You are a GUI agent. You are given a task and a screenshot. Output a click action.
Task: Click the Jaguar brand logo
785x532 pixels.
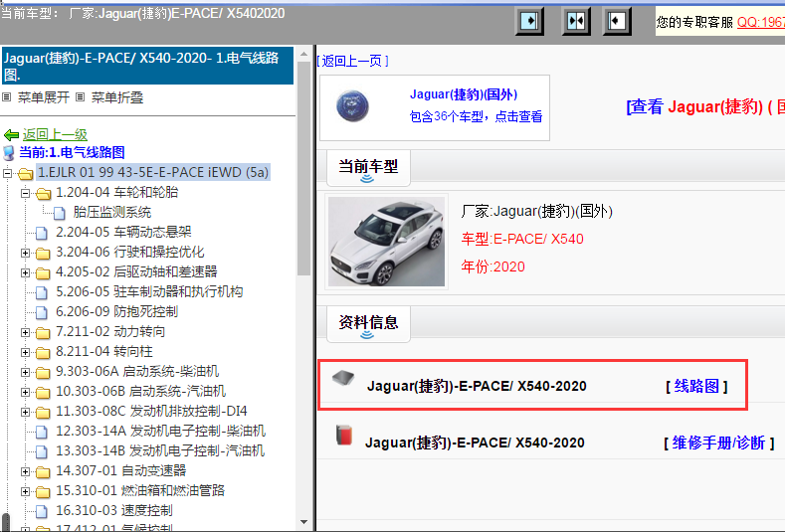(352, 106)
